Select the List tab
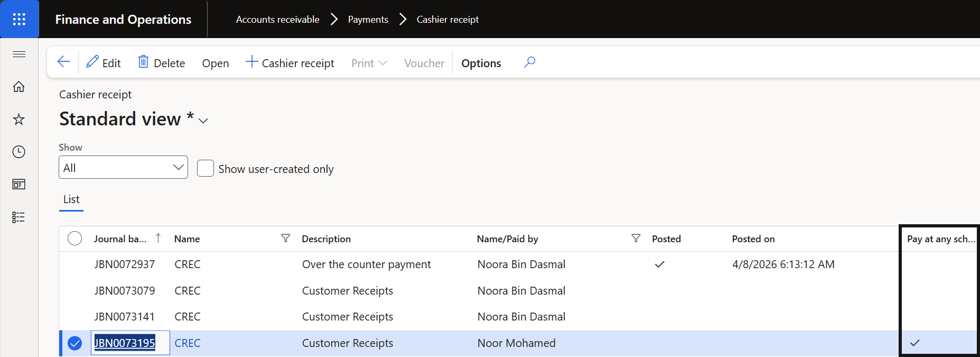Image resolution: width=980 pixels, height=357 pixels. click(x=71, y=199)
